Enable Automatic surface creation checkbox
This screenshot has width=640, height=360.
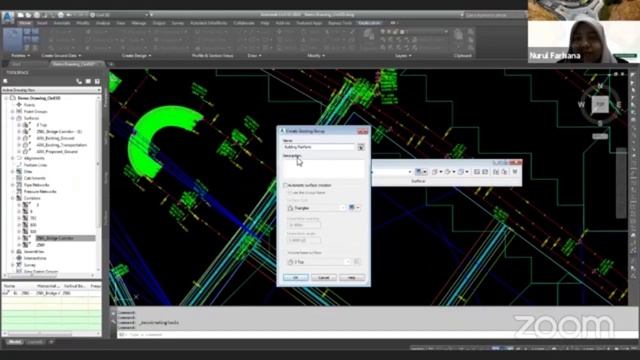coord(286,185)
